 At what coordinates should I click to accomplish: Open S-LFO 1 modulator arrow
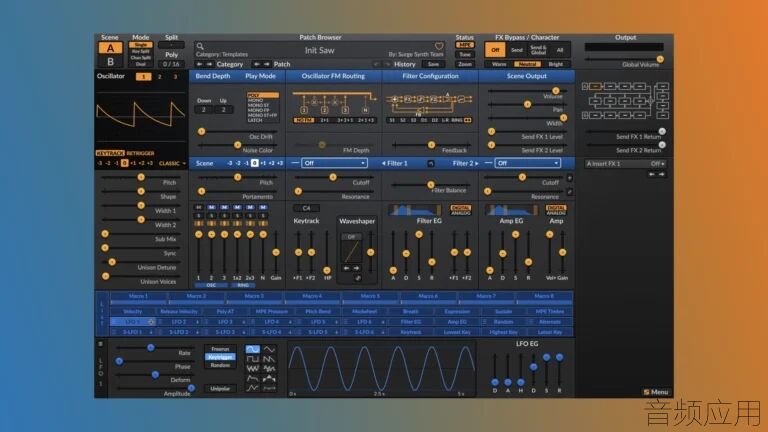[151, 332]
